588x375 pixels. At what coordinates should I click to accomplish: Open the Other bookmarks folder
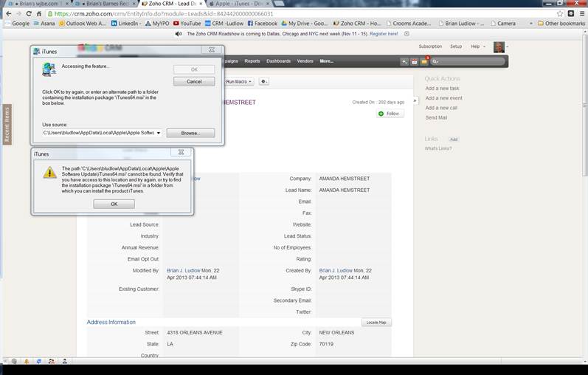(561, 24)
